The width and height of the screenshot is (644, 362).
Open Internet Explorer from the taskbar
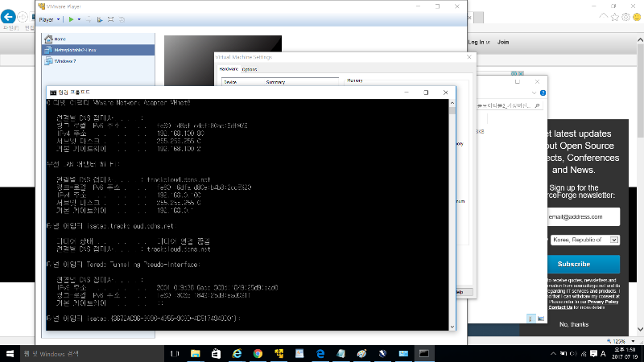(237, 353)
